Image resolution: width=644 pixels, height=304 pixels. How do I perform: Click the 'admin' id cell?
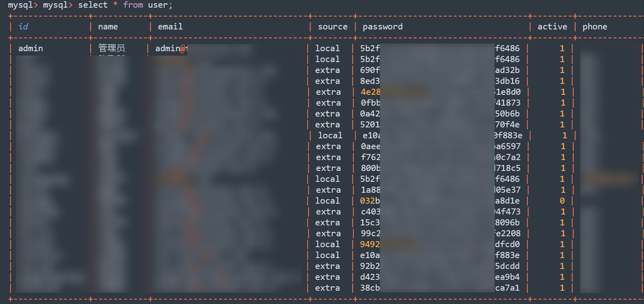point(31,48)
